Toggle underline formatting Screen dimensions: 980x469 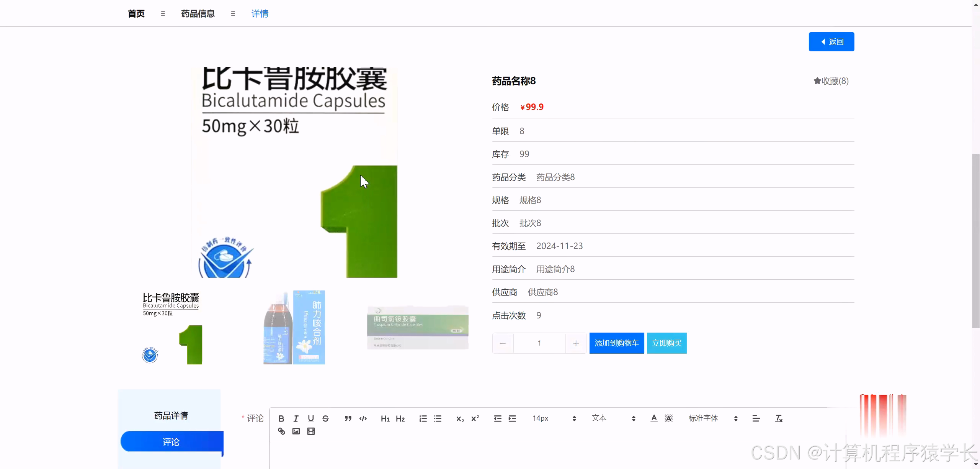pos(310,418)
